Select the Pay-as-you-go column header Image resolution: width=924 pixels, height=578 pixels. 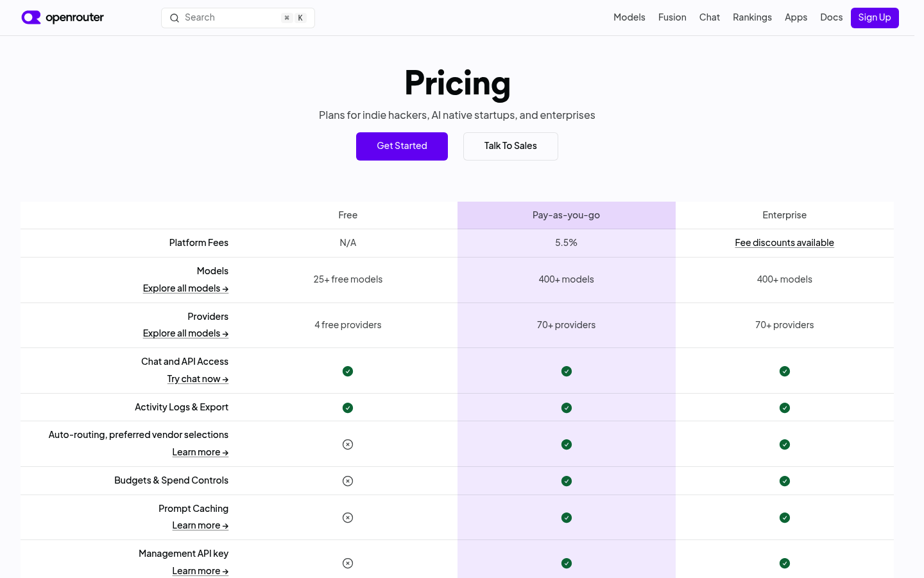(566, 215)
